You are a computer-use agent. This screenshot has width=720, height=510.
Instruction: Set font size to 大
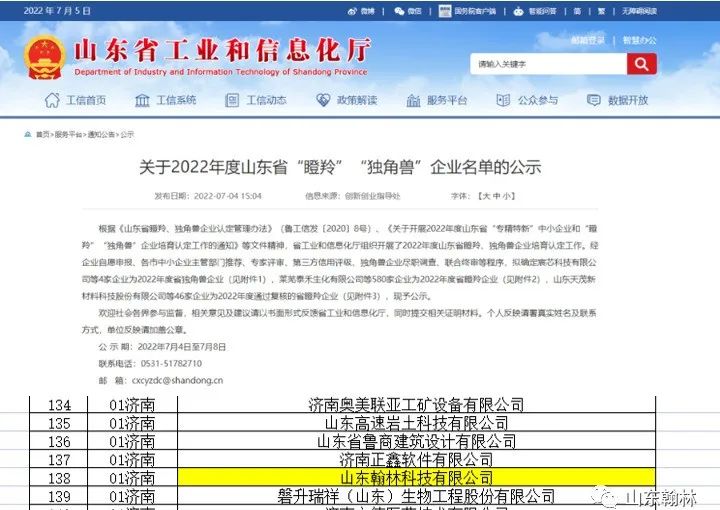pos(486,196)
